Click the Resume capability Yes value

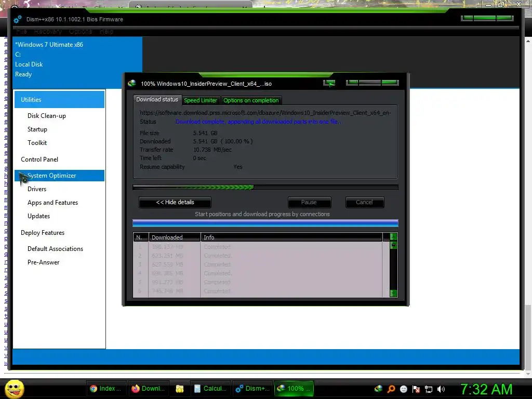point(238,167)
